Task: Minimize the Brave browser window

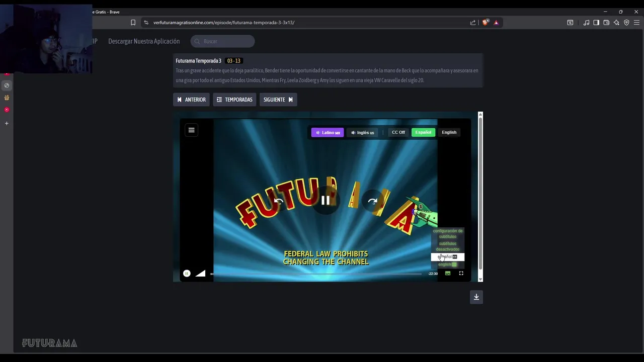Action: 605,12
